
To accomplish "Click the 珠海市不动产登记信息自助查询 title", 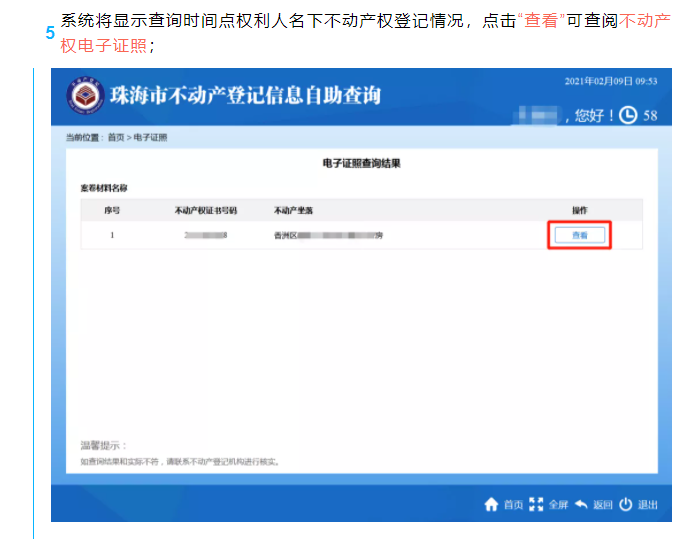I will pos(245,97).
